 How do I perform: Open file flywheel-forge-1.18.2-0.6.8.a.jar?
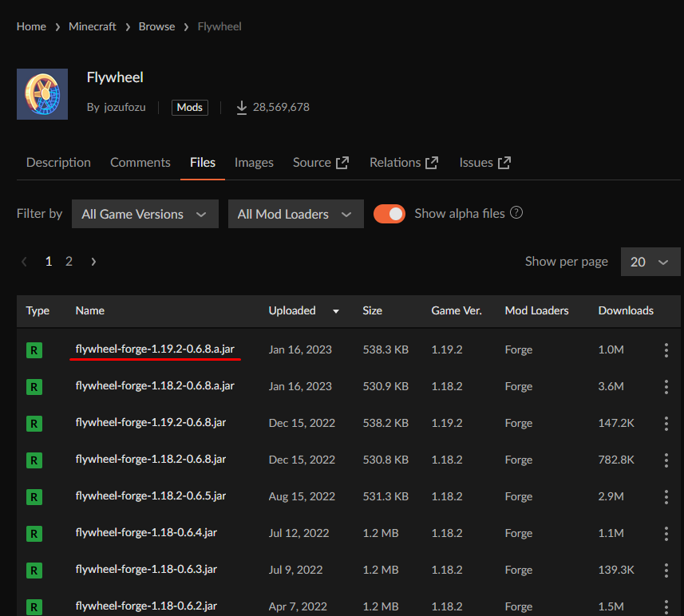(x=155, y=385)
